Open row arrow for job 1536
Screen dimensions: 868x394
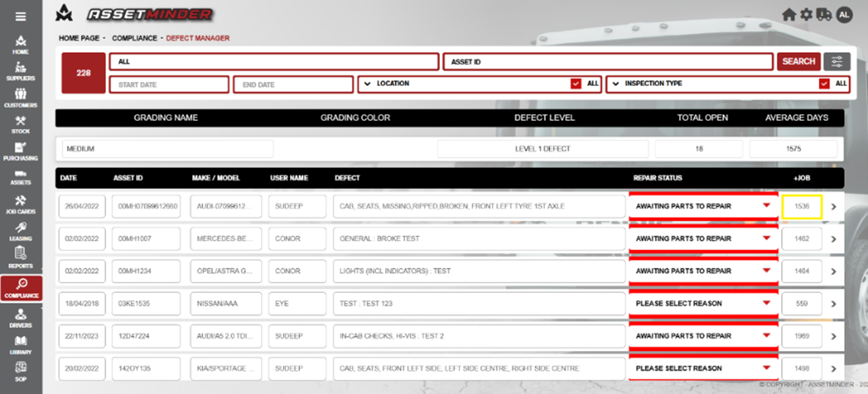(x=834, y=206)
